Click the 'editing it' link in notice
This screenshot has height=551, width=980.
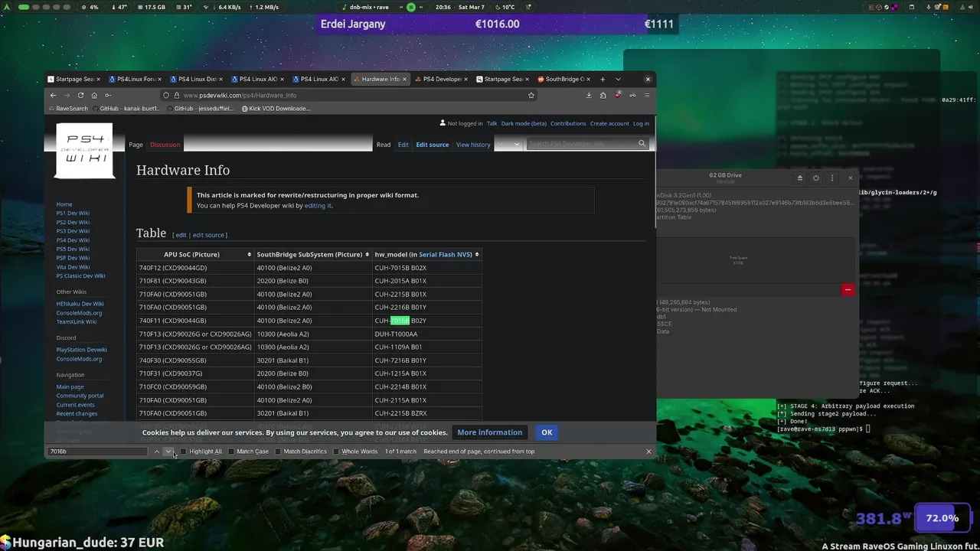point(318,205)
